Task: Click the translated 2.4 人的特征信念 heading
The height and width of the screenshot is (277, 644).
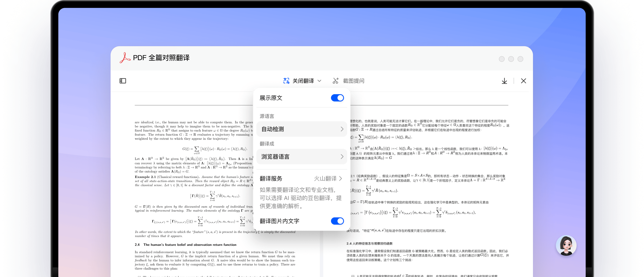Action: (x=369, y=244)
